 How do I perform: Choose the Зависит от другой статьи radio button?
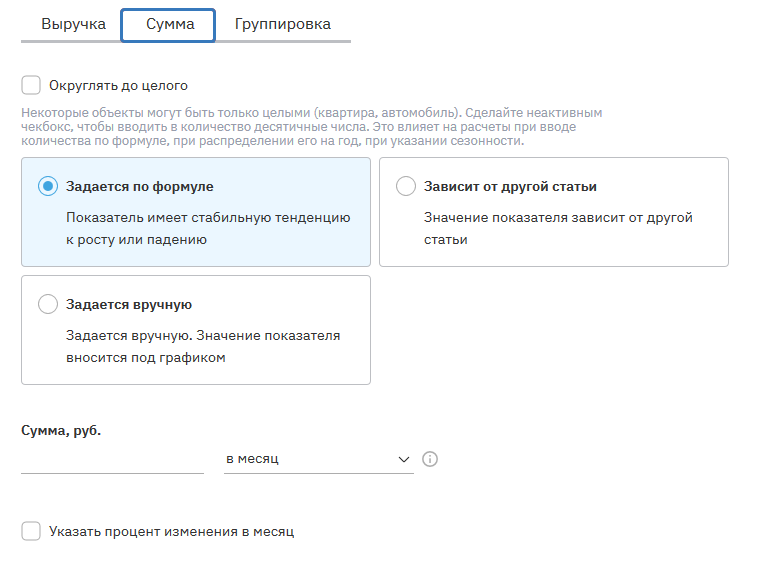click(x=406, y=186)
